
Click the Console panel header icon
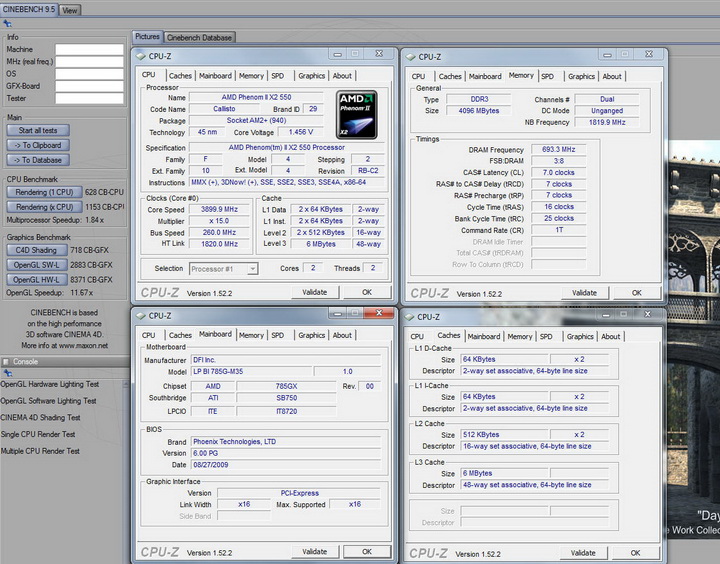(6, 361)
